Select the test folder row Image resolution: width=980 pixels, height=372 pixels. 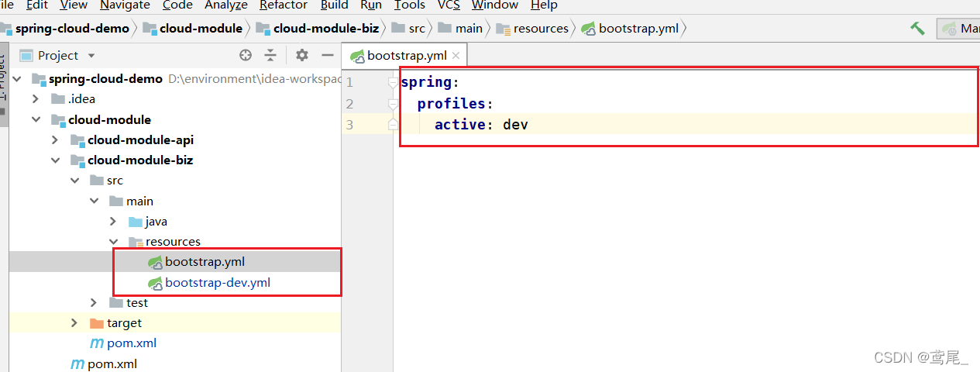pos(174,303)
